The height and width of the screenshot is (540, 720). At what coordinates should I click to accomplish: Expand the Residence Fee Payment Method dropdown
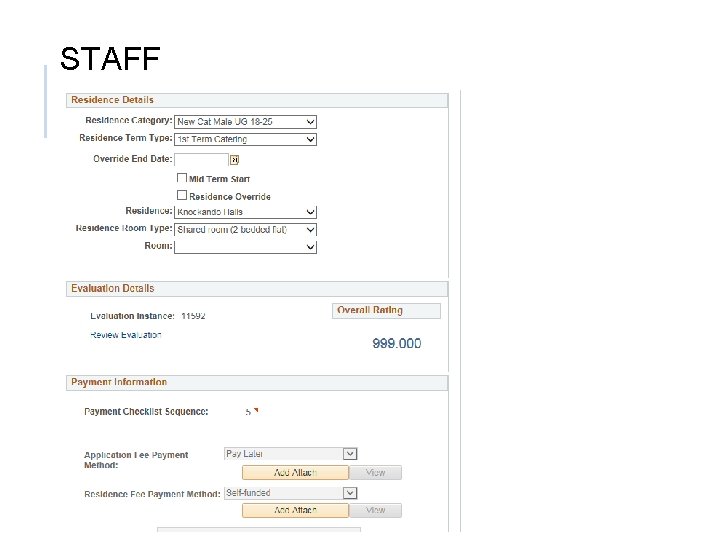tap(290, 493)
